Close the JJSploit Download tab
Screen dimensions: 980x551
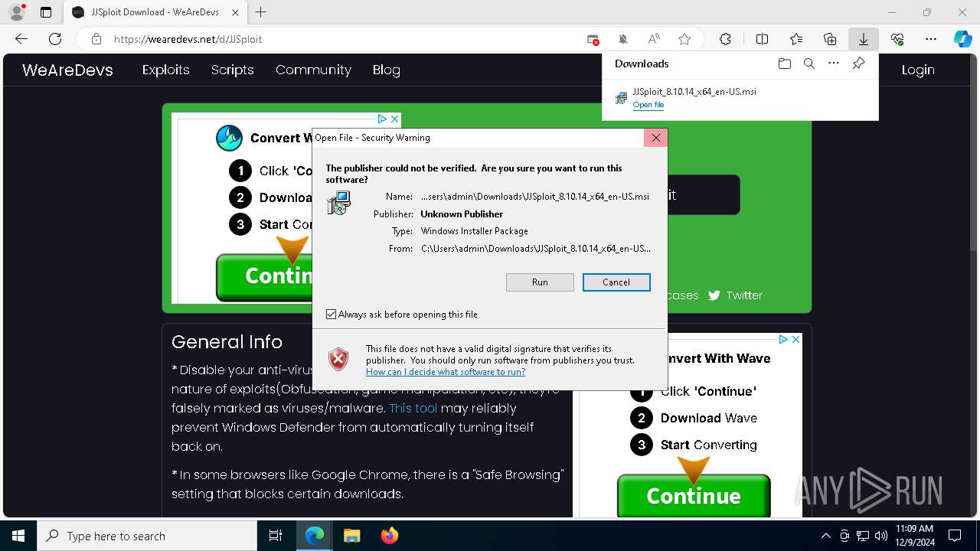(x=235, y=12)
